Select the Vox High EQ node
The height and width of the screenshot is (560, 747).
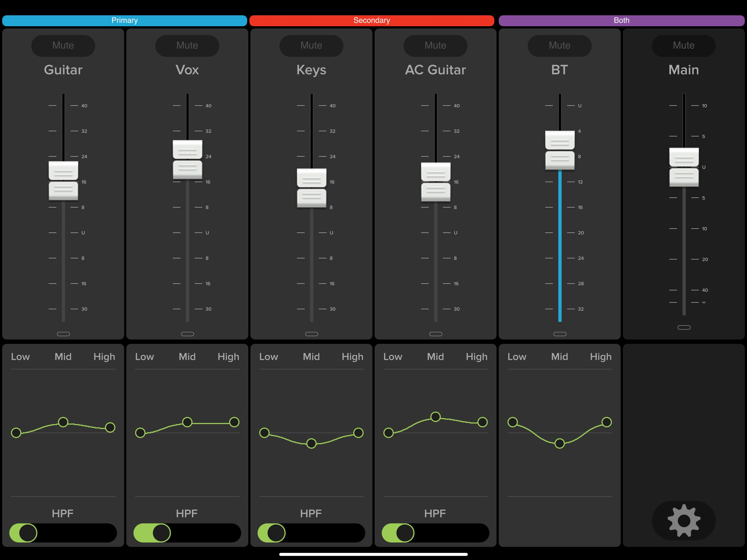coord(234,422)
